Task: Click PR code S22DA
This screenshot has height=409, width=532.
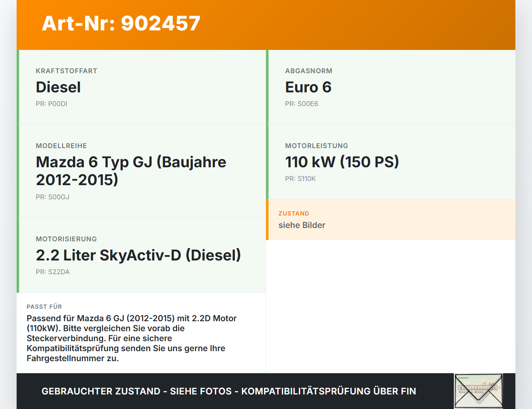Action: pos(53,272)
